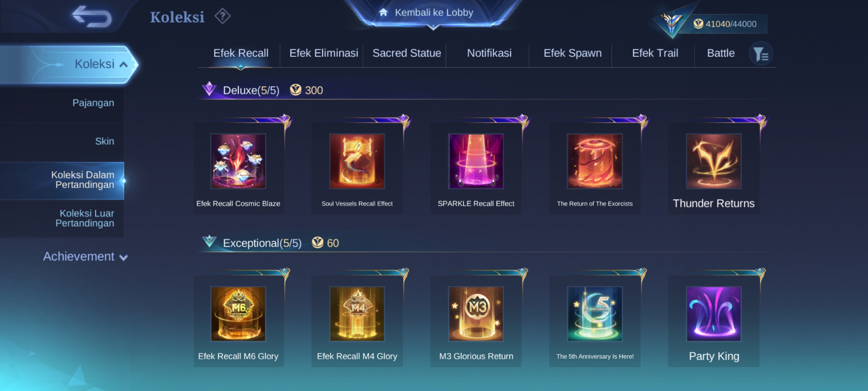Open the Efek Trail tab
868x391 pixels.
(655, 53)
